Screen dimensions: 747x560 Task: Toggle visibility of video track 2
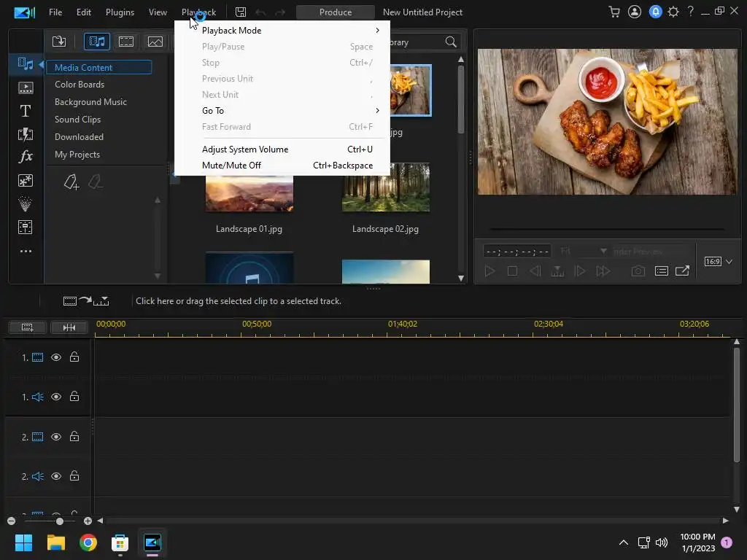[x=56, y=437]
